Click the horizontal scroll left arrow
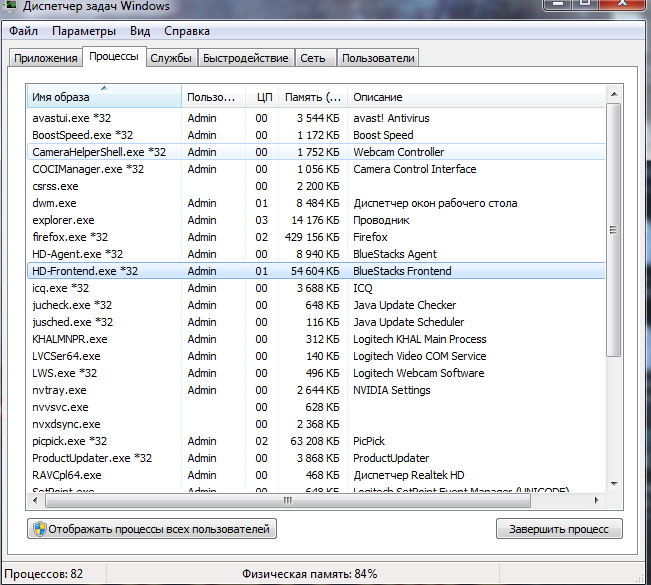651x585 pixels. click(x=35, y=500)
